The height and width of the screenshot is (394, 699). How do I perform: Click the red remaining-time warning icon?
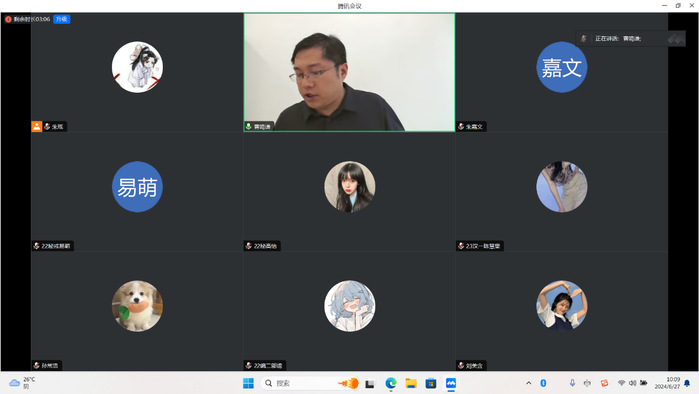(8, 19)
